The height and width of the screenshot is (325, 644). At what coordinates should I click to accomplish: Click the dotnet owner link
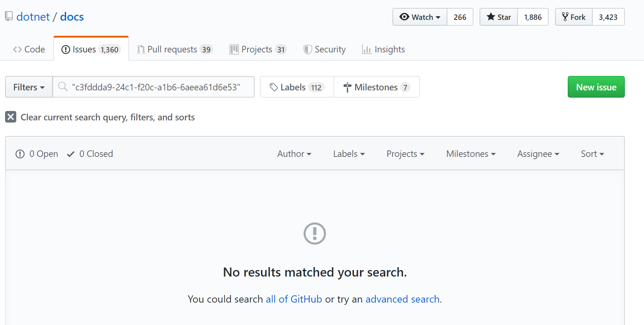pos(33,17)
